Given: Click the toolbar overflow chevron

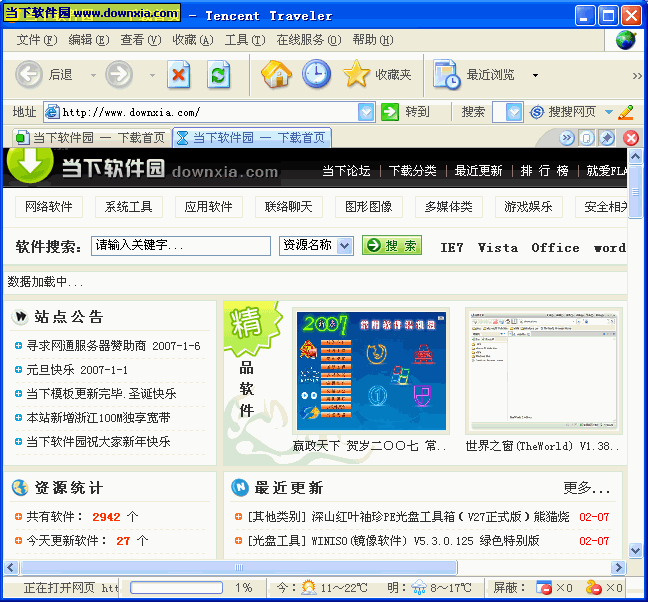Looking at the screenshot, I should (637, 76).
